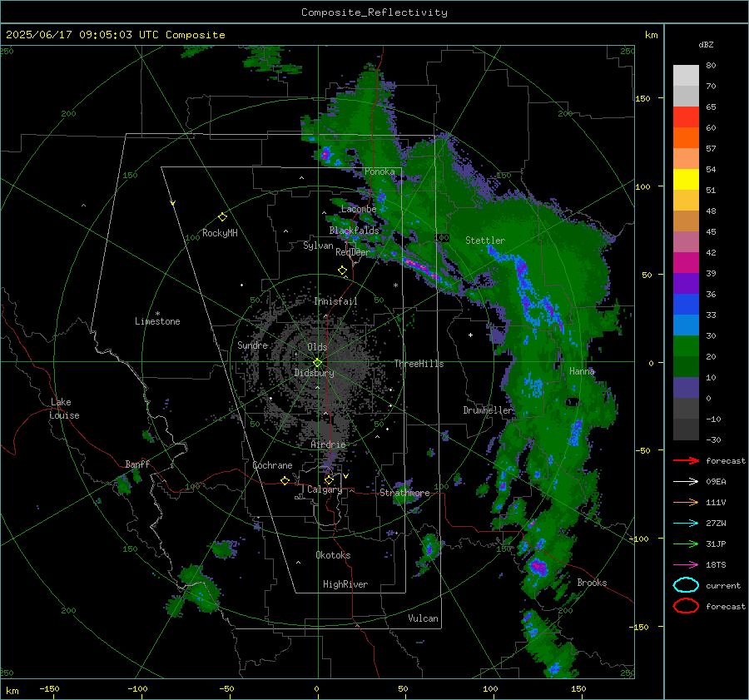Click the RedDeer city label
749x700 pixels.
coord(352,252)
